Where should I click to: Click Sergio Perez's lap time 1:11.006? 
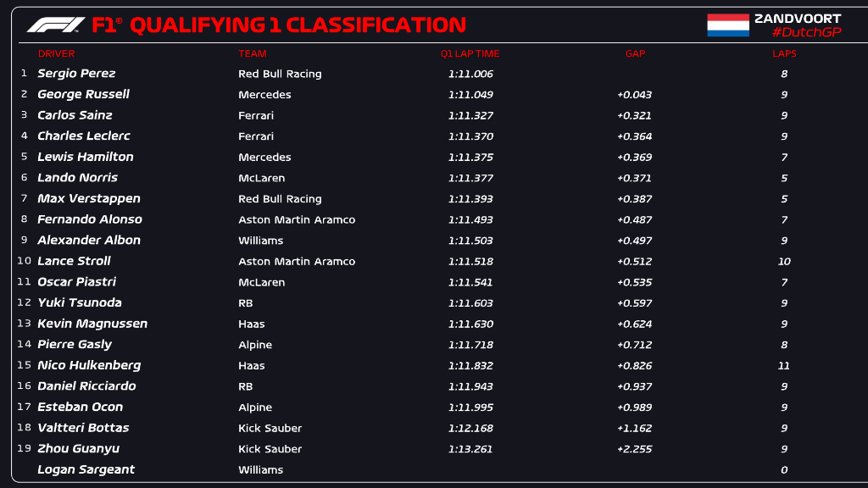tap(470, 74)
